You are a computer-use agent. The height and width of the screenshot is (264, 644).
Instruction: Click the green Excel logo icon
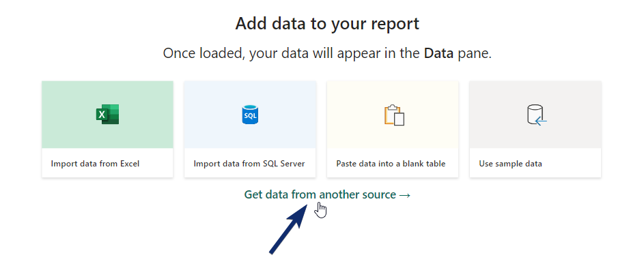(108, 114)
